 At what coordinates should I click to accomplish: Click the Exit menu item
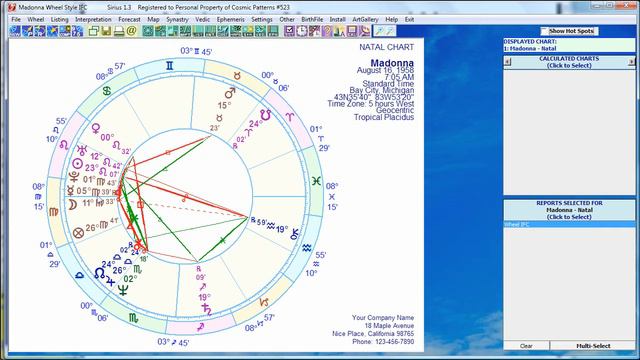click(x=409, y=19)
